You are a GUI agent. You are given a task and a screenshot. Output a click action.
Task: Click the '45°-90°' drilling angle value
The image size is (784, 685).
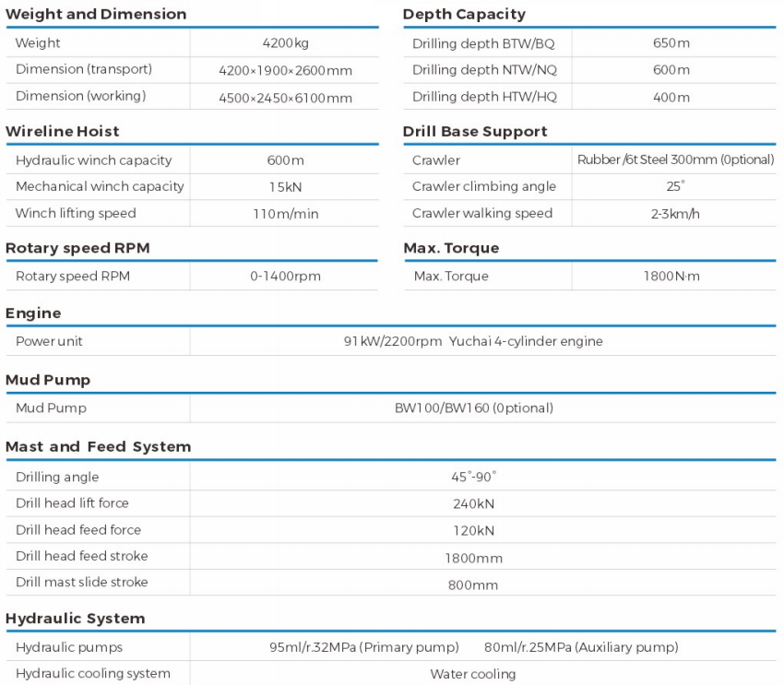(473, 477)
